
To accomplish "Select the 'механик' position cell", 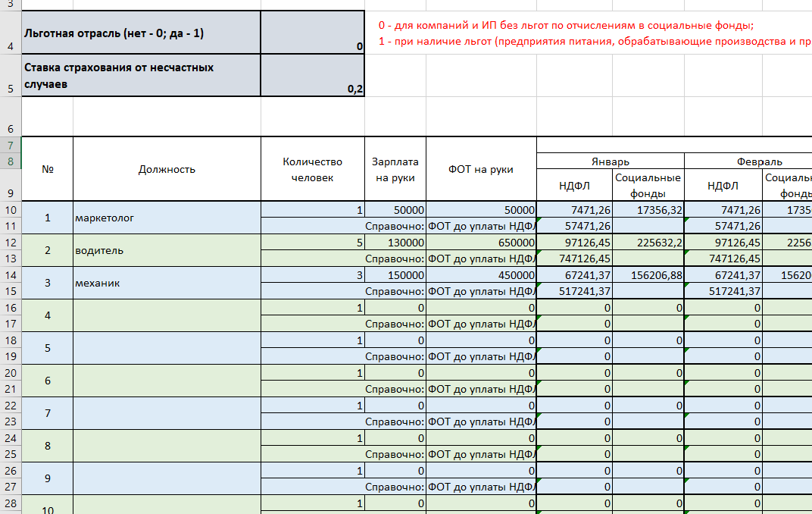I will 167,283.
